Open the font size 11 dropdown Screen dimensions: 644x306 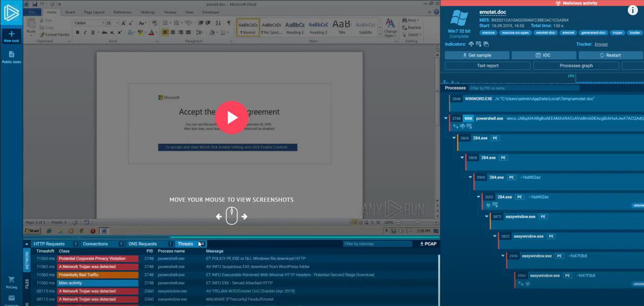point(117,23)
